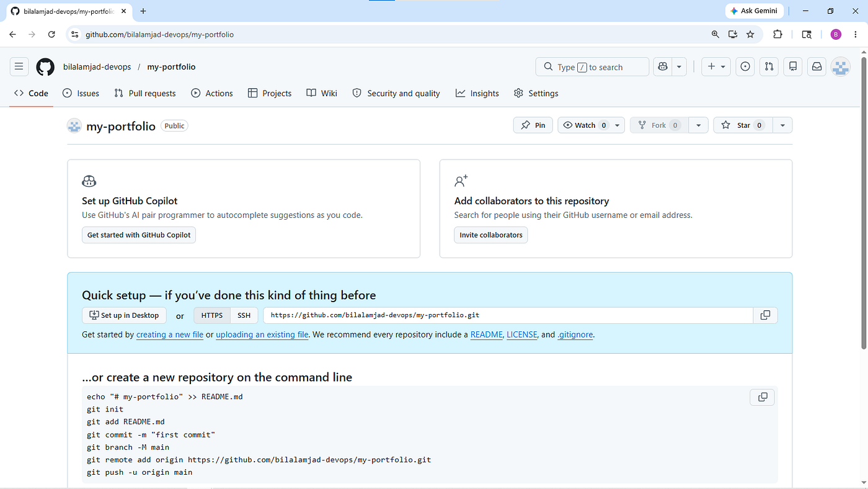Image resolution: width=868 pixels, height=489 pixels.
Task: Click the Invite collaborators button
Action: point(491,235)
